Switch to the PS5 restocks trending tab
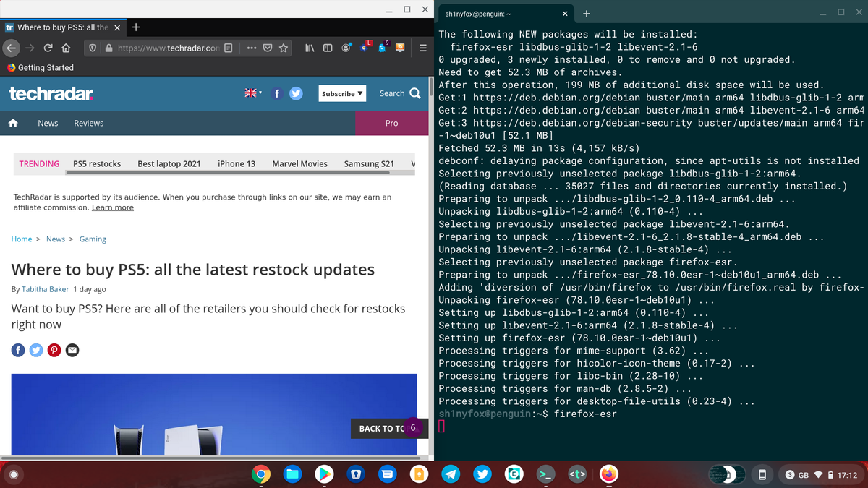This screenshot has width=868, height=488. pos(97,164)
